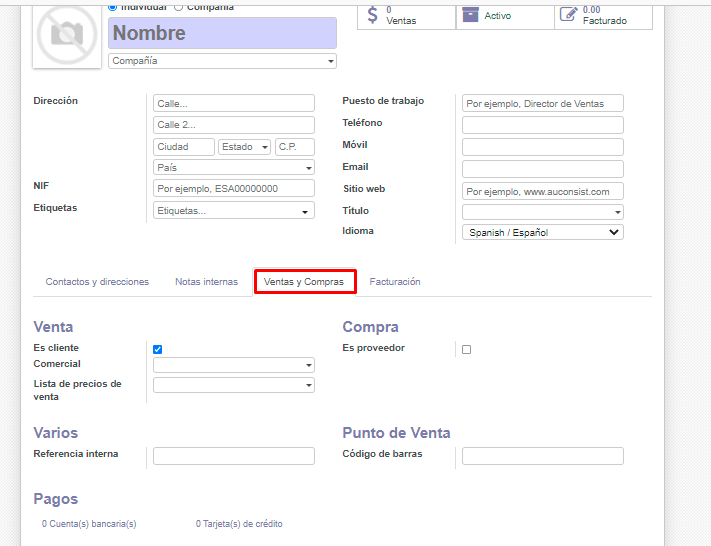Open the Facturación tab

tap(395, 282)
